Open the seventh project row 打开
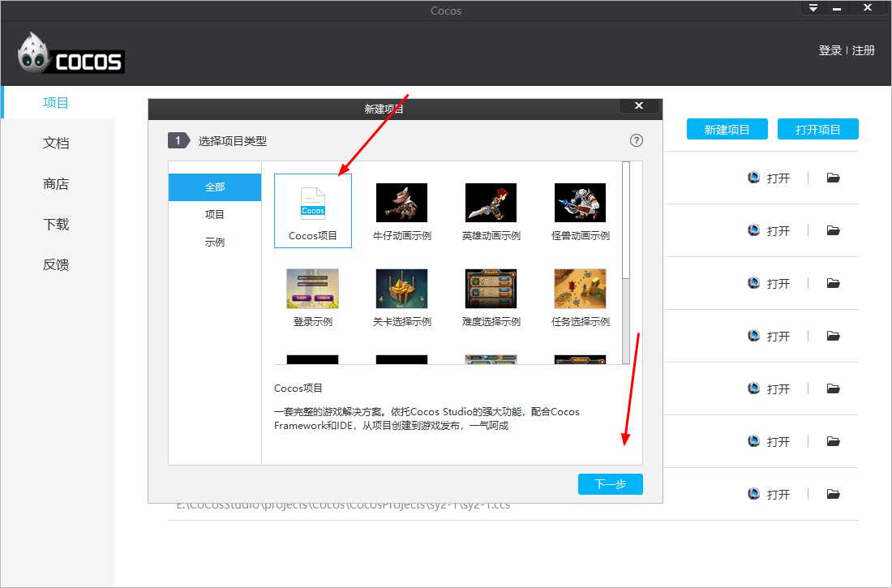 tap(769, 494)
